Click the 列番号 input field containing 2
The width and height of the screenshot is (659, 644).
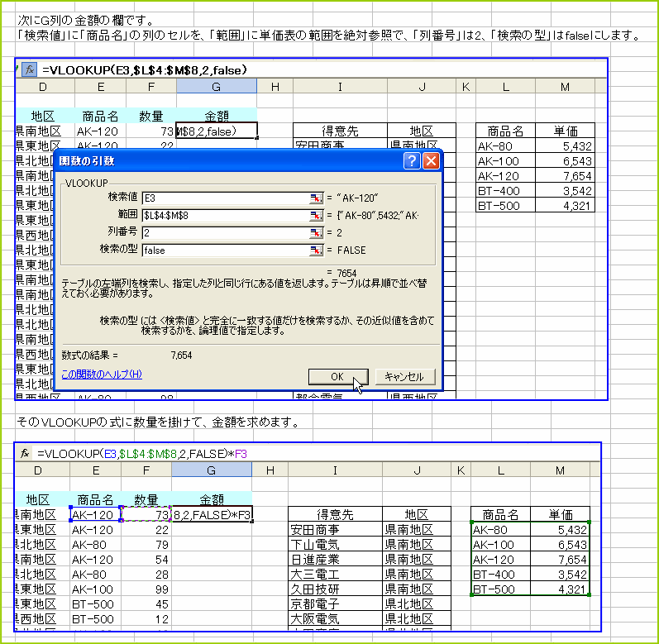[226, 233]
